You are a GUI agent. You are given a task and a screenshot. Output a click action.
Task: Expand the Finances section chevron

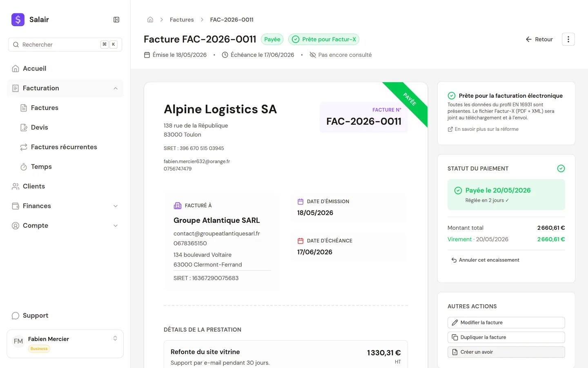pyautogui.click(x=116, y=206)
